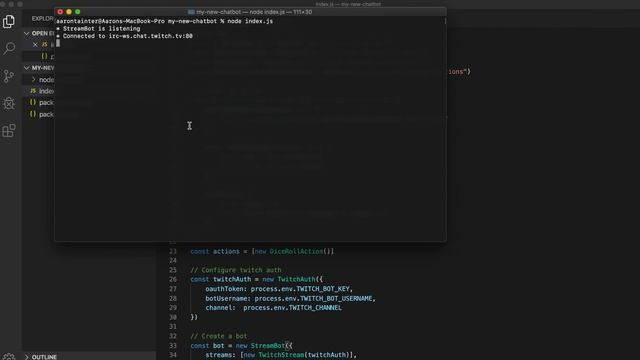Image resolution: width=640 pixels, height=360 pixels.
Task: Open the Search view in VS Code
Action: [9, 48]
